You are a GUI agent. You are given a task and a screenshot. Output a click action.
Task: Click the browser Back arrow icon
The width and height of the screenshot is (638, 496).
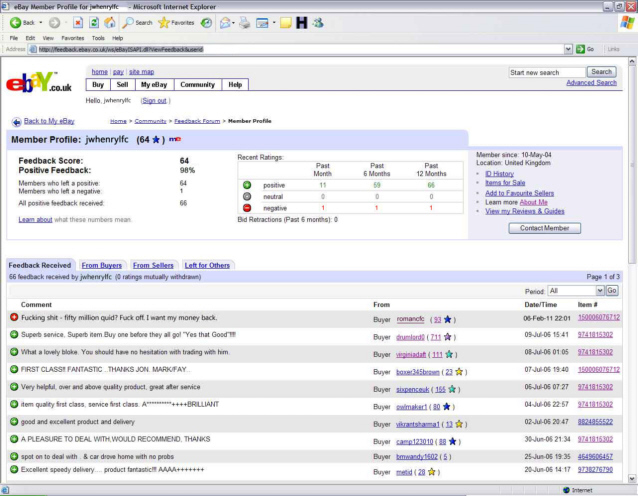pos(15,23)
